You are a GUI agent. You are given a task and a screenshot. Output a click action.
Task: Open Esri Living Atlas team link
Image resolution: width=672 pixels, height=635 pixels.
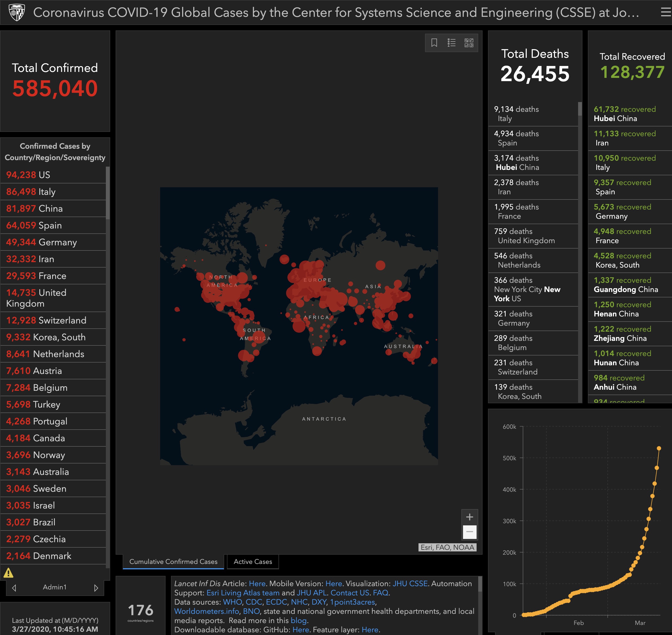243,593
